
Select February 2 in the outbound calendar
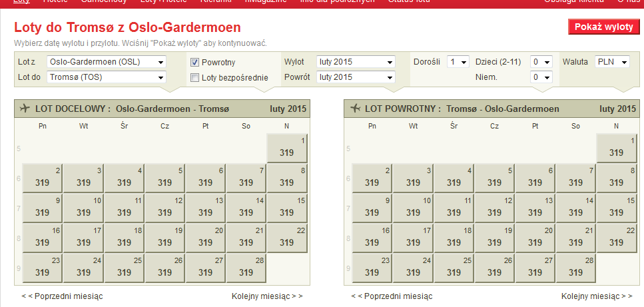[x=43, y=178]
